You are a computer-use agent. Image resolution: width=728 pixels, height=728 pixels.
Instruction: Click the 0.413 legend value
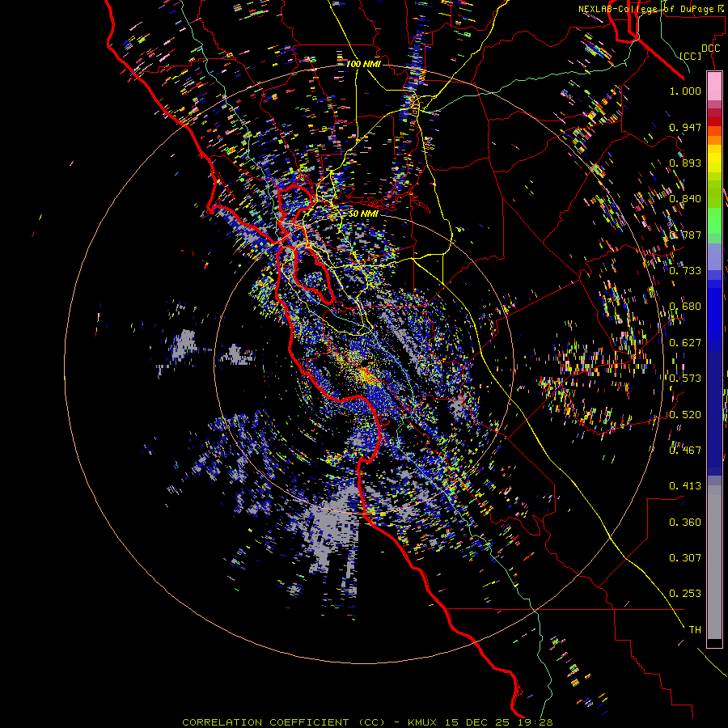(685, 486)
